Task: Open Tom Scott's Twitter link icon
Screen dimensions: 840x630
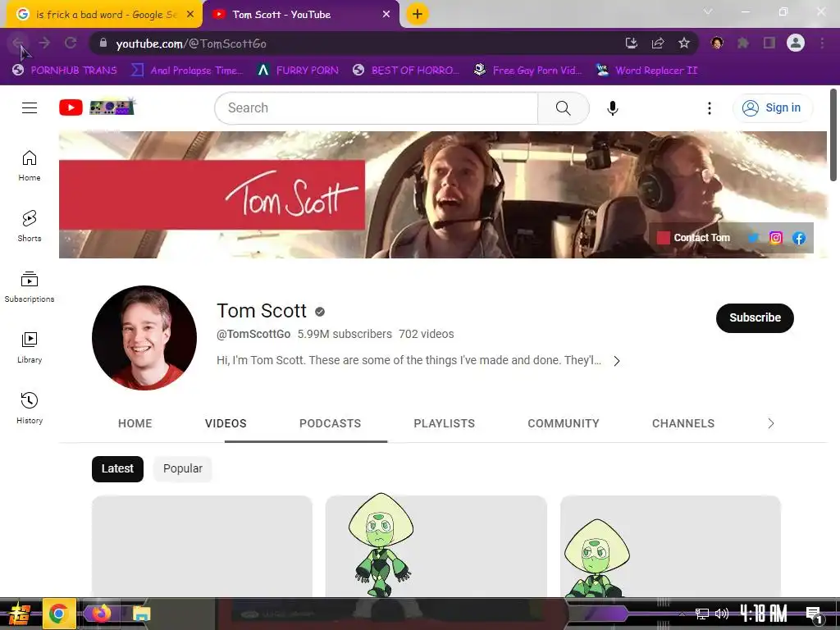Action: (x=753, y=238)
